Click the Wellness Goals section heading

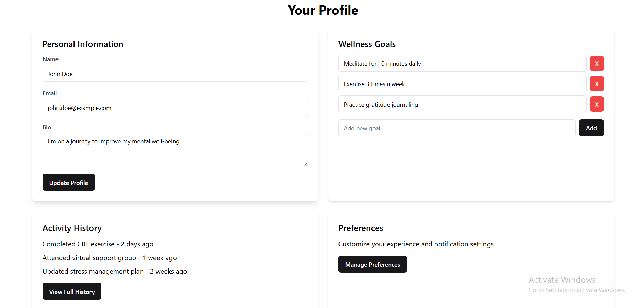pyautogui.click(x=367, y=44)
